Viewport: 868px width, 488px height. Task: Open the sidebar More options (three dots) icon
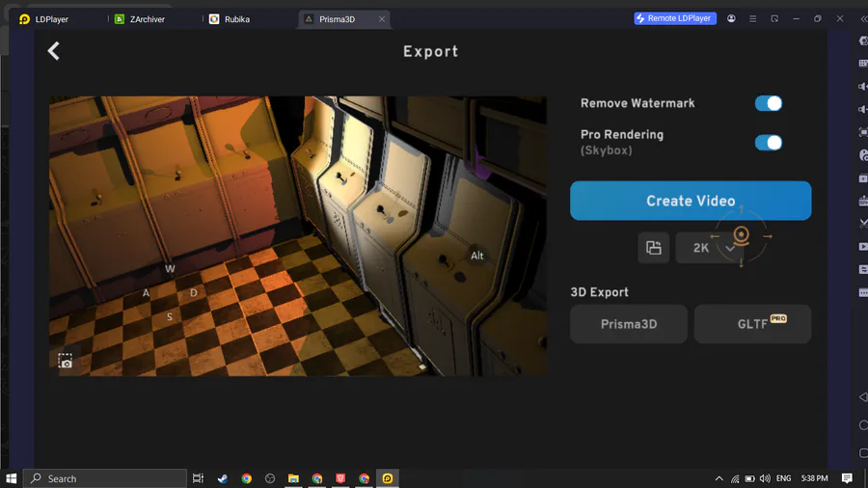(x=863, y=292)
